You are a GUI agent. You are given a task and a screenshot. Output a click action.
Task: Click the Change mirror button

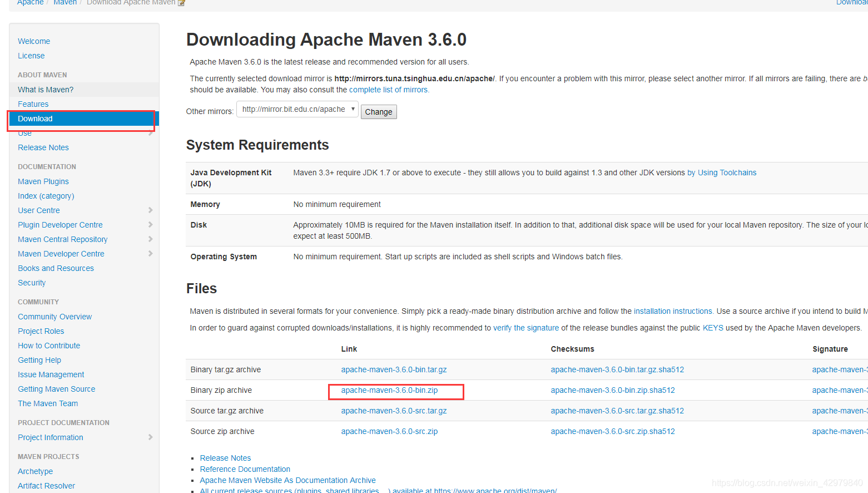(379, 112)
